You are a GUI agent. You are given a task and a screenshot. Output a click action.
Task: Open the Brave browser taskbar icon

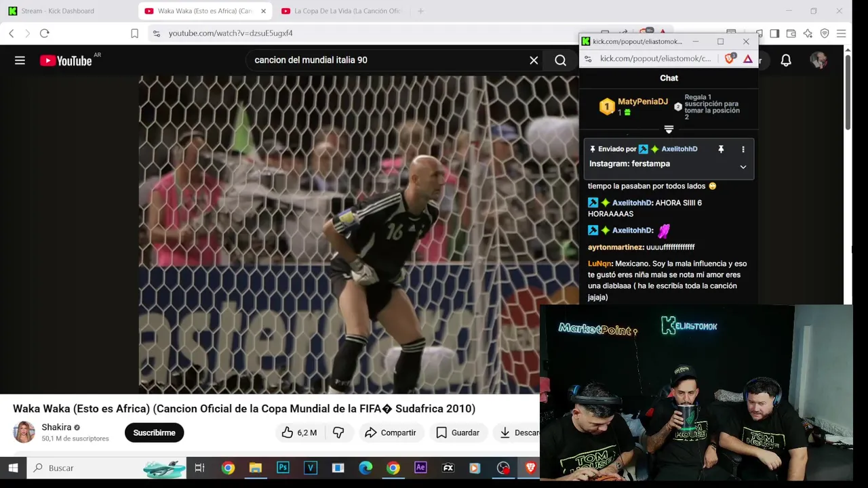tap(530, 468)
